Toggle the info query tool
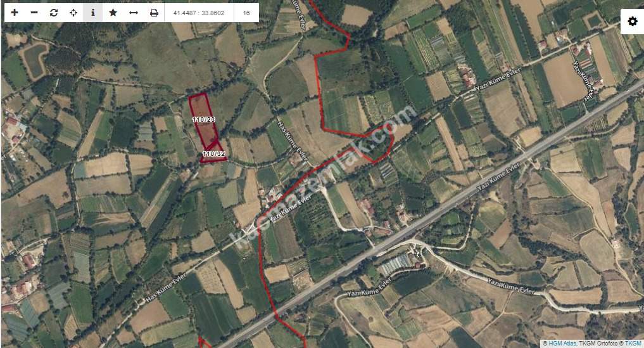Viewport: 644px width, 348px height. point(93,13)
